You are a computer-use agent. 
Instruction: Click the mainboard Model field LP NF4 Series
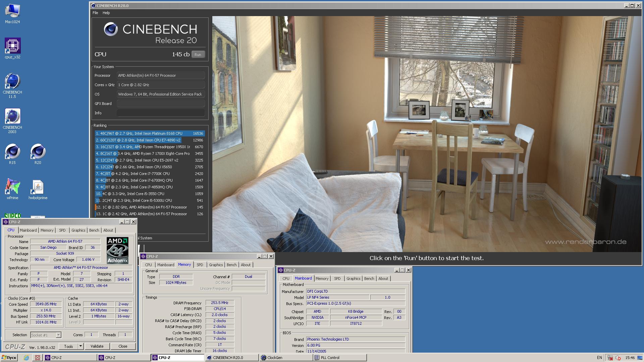coord(338,297)
